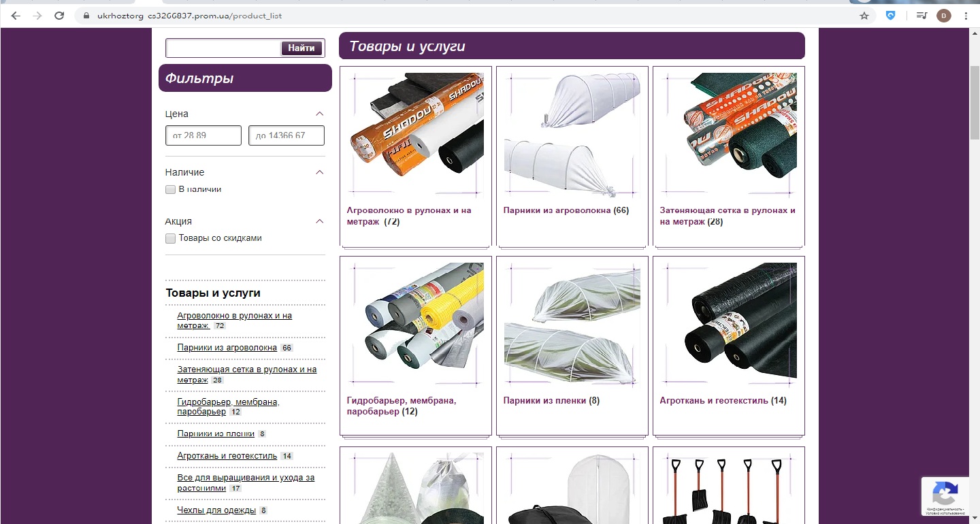Image resolution: width=980 pixels, height=524 pixels.
Task: Open the Гидробарьер, мембрана product thumbnail
Action: (x=416, y=325)
